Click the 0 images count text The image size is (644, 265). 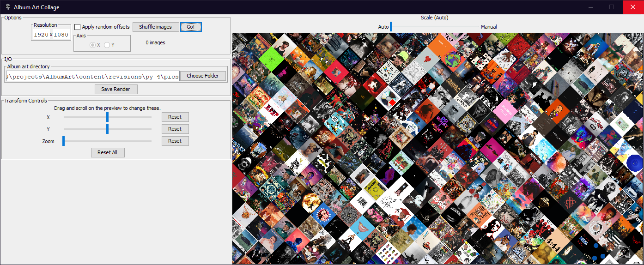pyautogui.click(x=155, y=42)
